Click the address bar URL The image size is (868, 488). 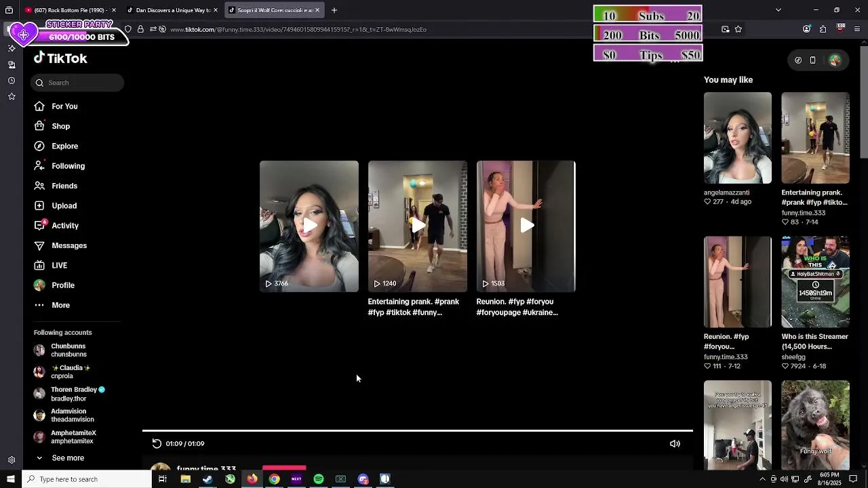[298, 29]
